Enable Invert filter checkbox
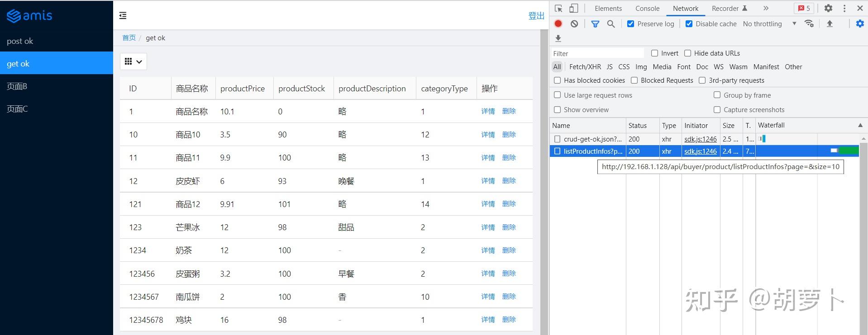The height and width of the screenshot is (335, 868). 654,53
